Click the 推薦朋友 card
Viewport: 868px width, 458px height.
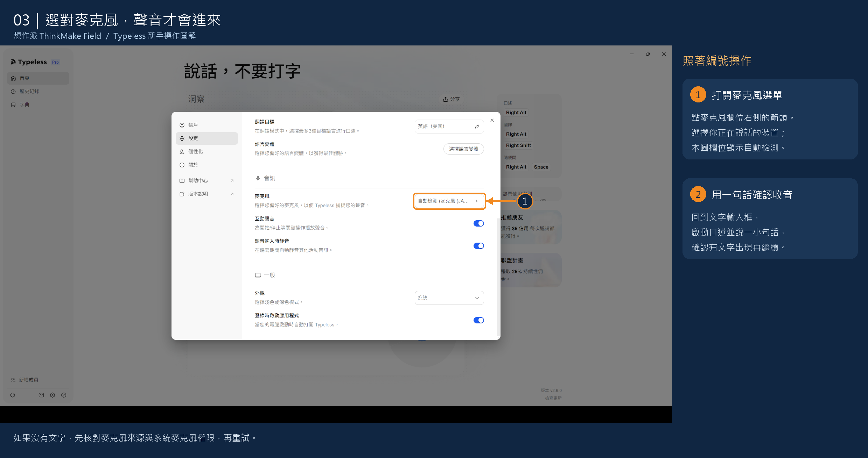(531, 227)
